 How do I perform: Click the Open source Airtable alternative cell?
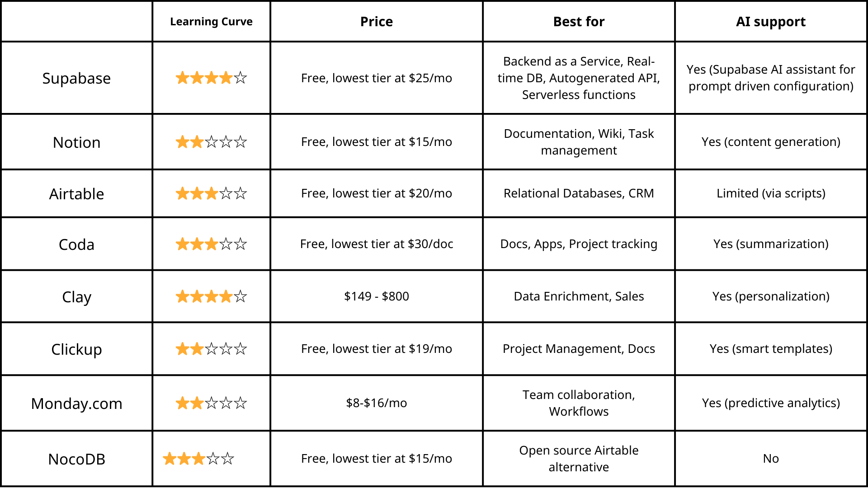pyautogui.click(x=579, y=459)
